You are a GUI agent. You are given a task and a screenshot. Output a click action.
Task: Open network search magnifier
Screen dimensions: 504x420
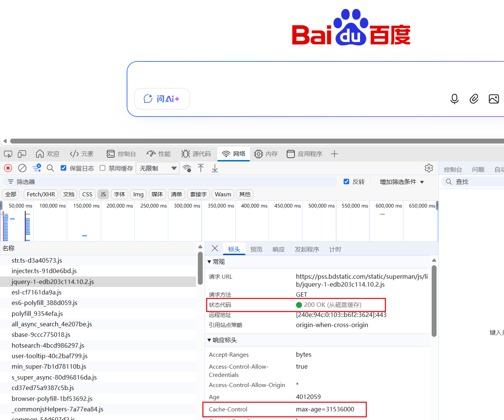tap(50, 168)
